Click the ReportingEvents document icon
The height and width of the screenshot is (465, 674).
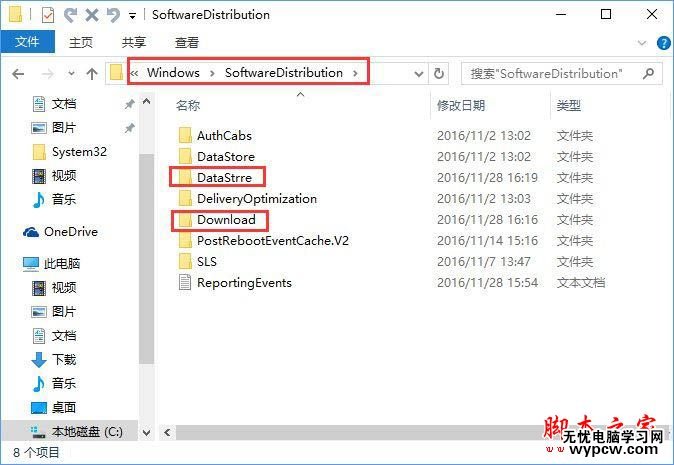[x=185, y=283]
